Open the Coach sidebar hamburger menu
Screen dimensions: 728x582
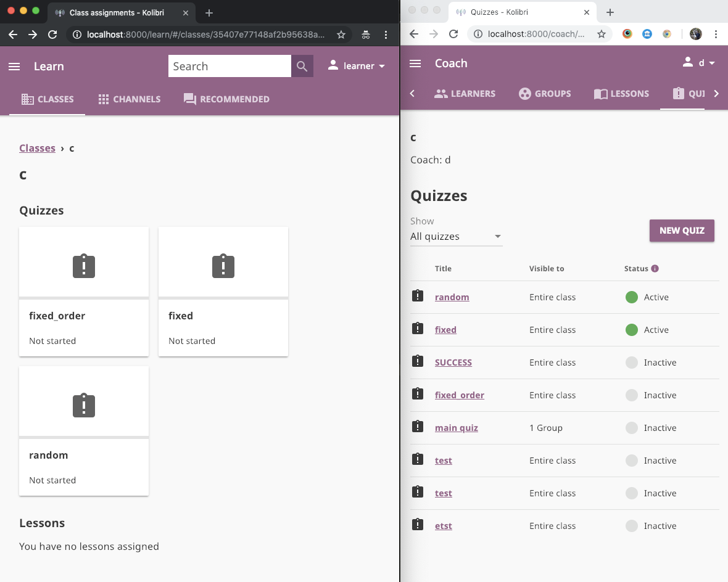click(415, 63)
